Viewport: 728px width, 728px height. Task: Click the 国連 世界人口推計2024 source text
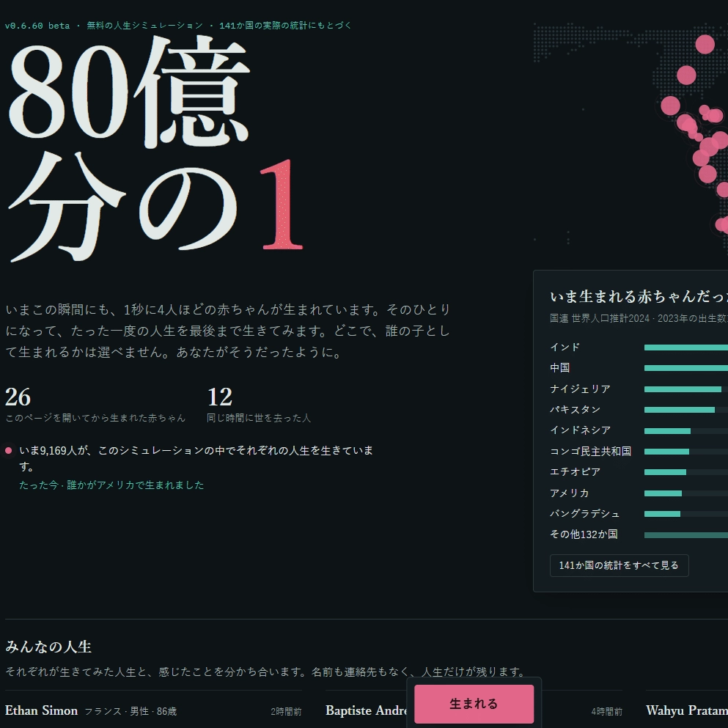coord(639,318)
